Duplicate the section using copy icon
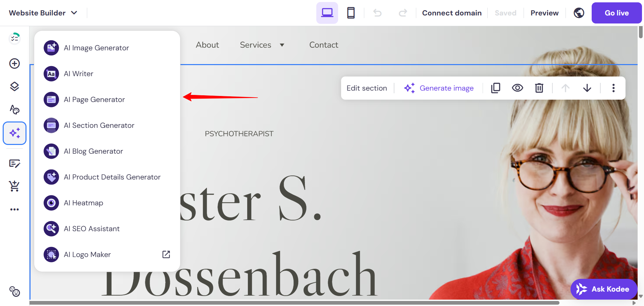The height and width of the screenshot is (306, 644). 495,88
